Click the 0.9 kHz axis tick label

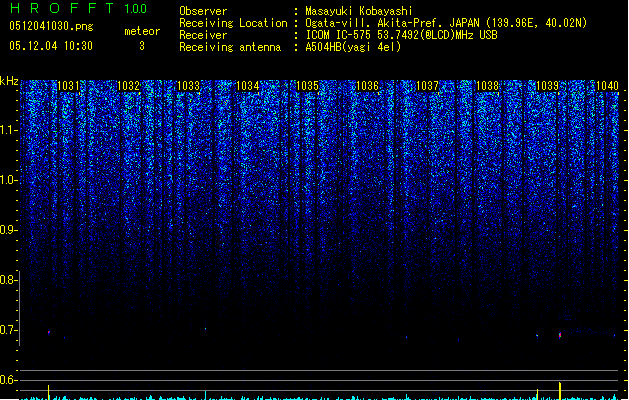[8, 230]
